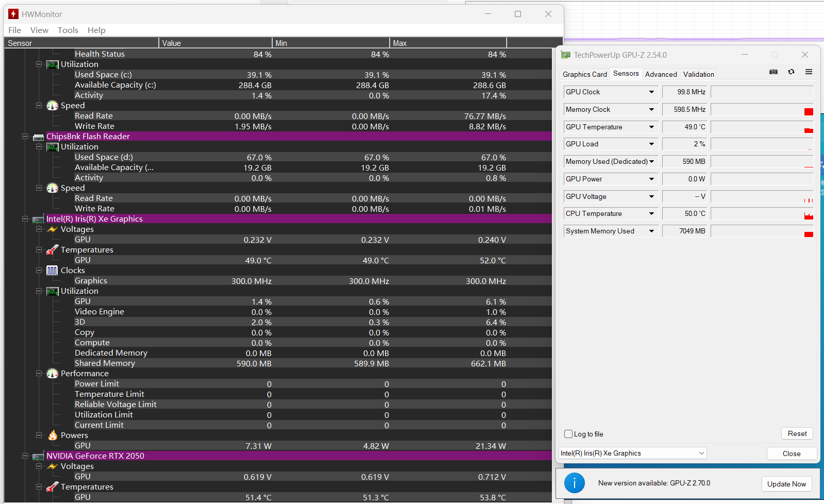Image resolution: width=824 pixels, height=504 pixels.
Task: Open the GPU Power sensor dropdown
Action: click(x=651, y=179)
